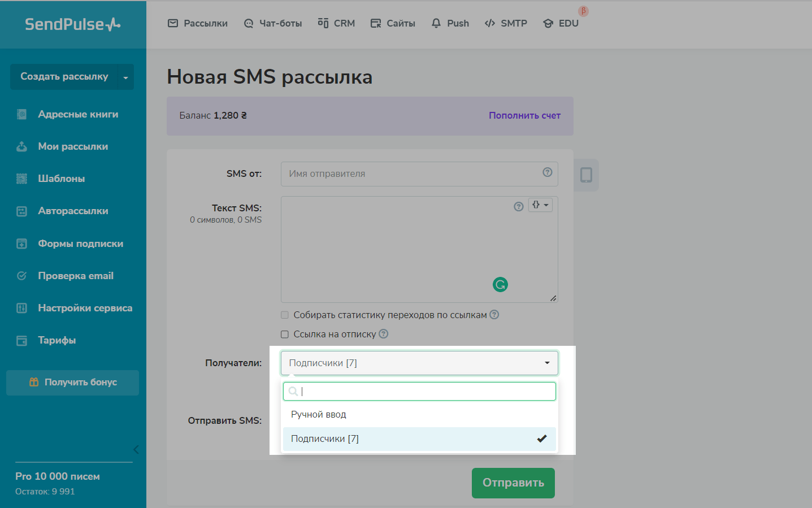The width and height of the screenshot is (812, 508).
Task: Click the sender name input field
Action: pyautogui.click(x=410, y=174)
